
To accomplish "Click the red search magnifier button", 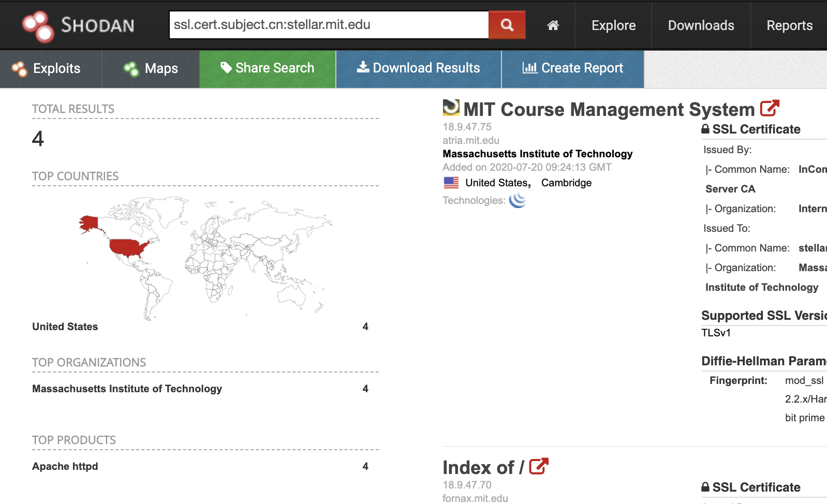I will click(x=507, y=25).
